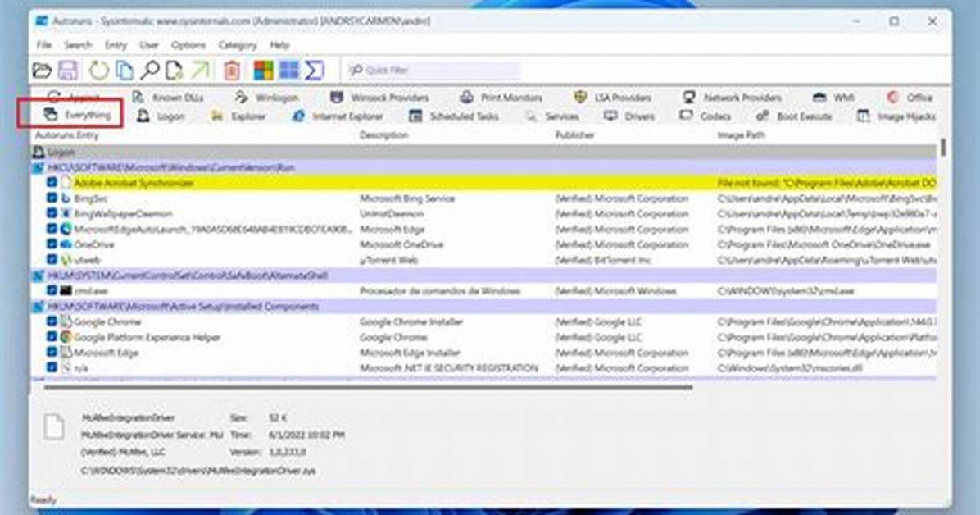980x515 pixels.
Task: Click the Save floppy disk toolbar icon
Action: (68, 70)
